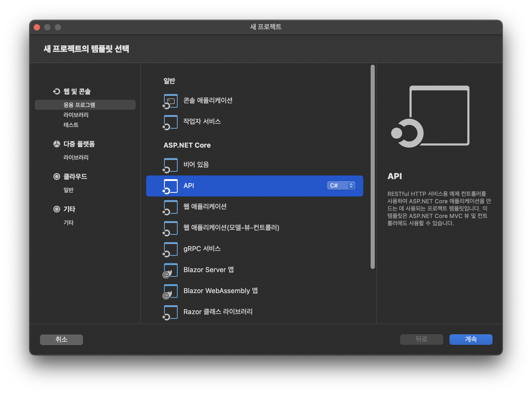The width and height of the screenshot is (532, 394).
Task: Select 일반 under 클라우드
Action: [69, 190]
